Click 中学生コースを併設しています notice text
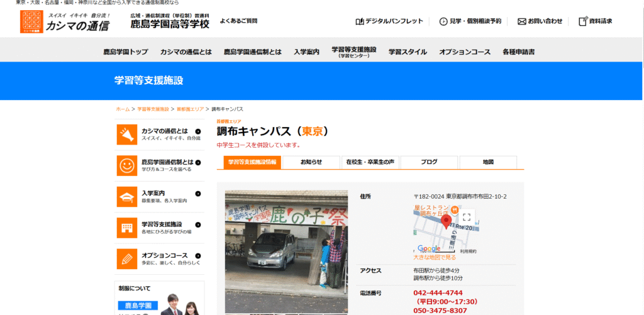Viewport: 644px width, 315px height. pos(258,145)
